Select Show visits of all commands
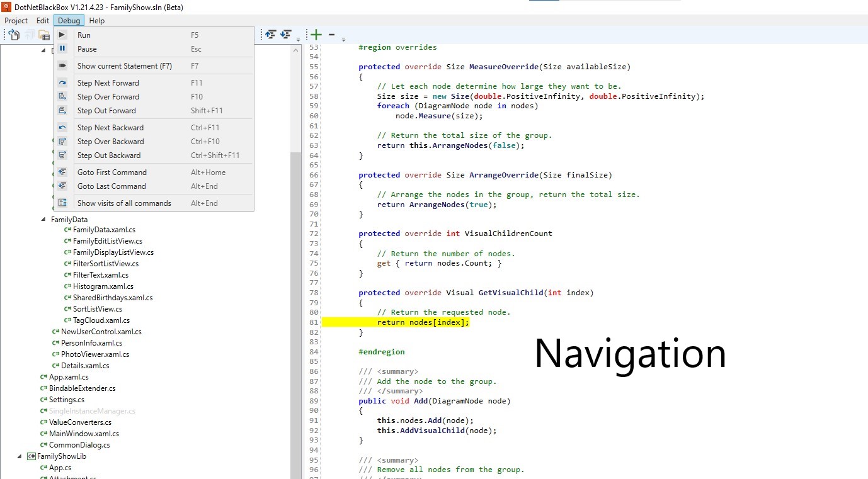The width and height of the screenshot is (868, 479). 123,203
